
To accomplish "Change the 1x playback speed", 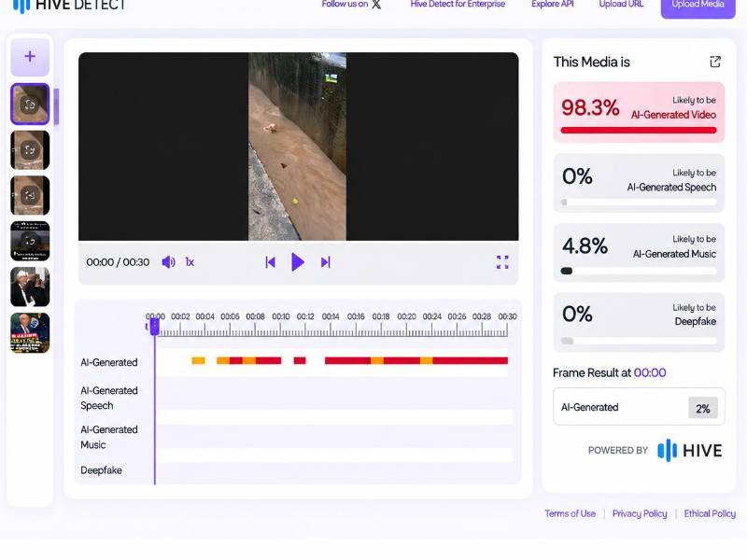I will [x=190, y=262].
